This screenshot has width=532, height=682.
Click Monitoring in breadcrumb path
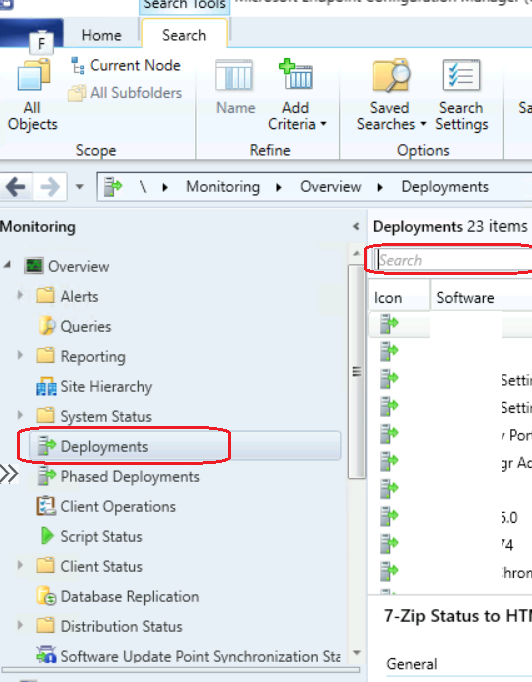point(223,187)
